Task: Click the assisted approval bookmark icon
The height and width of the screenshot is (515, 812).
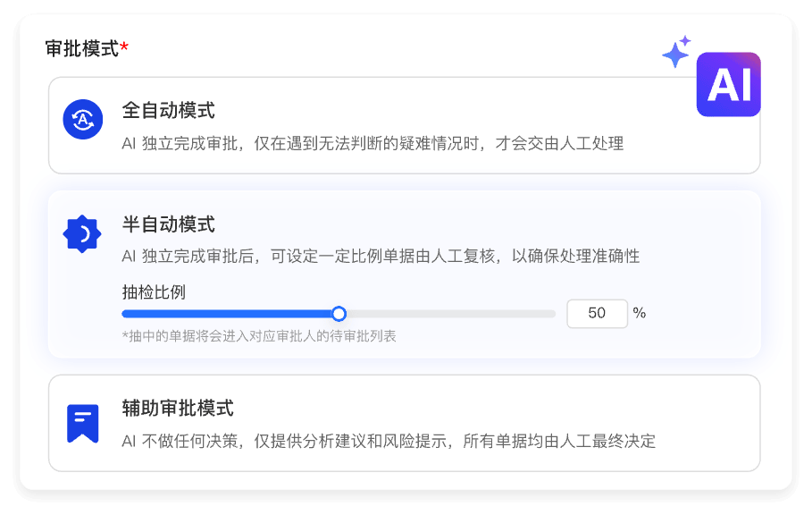Action: click(82, 423)
